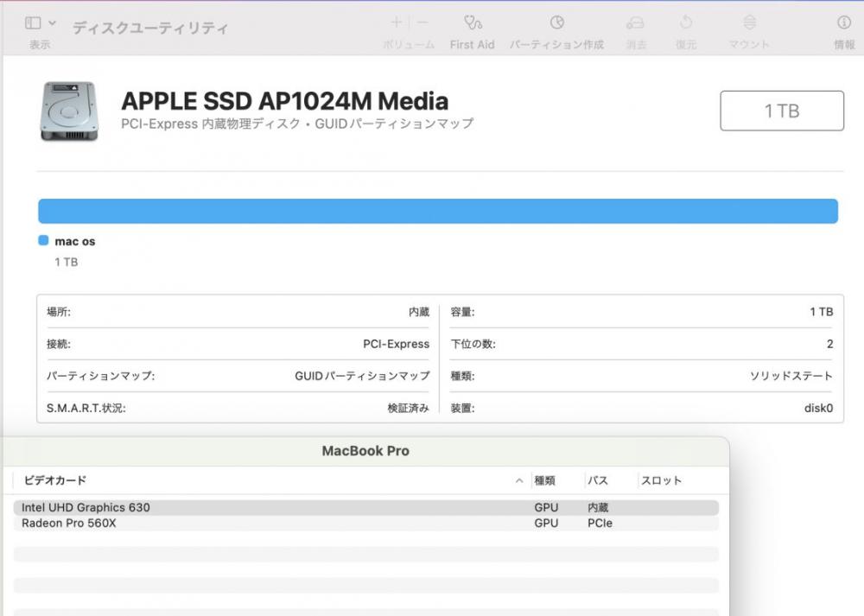Click the マウント mount icon
The image size is (864, 616).
749,22
